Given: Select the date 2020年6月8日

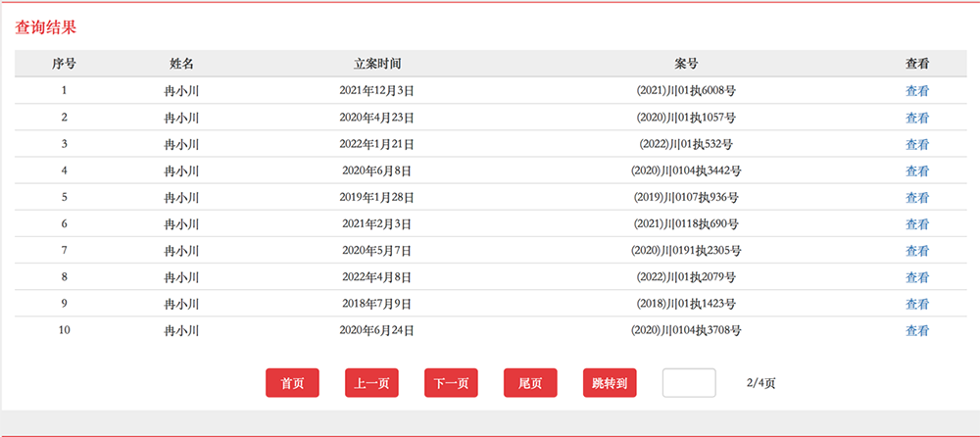Looking at the screenshot, I should click(x=377, y=170).
